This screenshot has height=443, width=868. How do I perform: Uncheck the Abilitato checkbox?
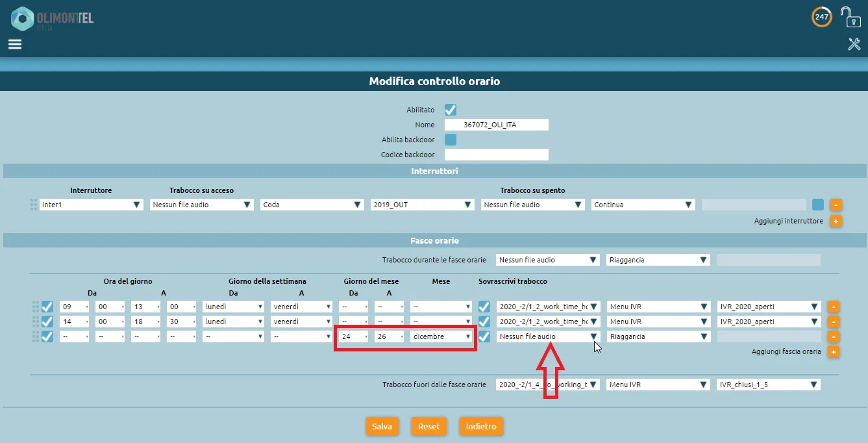point(451,110)
